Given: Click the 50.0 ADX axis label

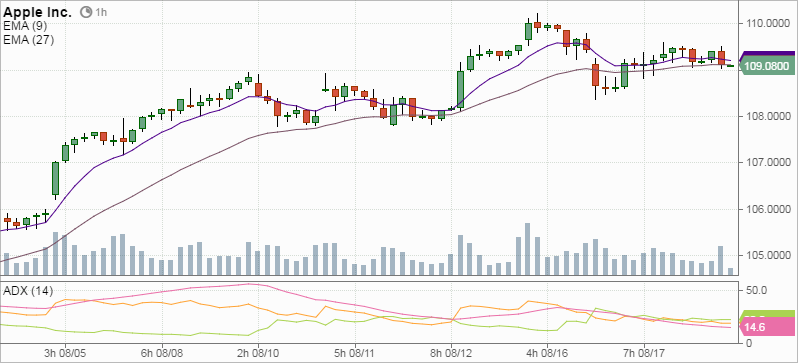Looking at the screenshot, I should [x=756, y=290].
